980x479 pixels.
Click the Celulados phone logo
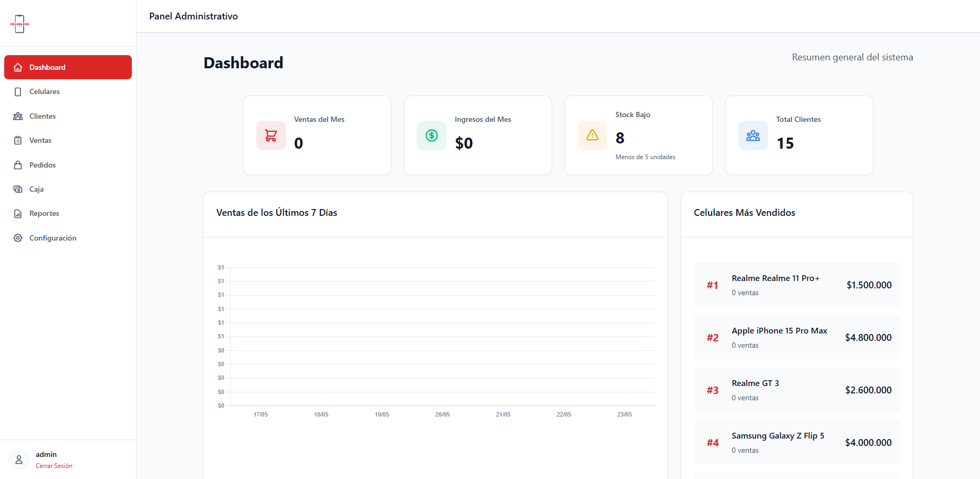(19, 24)
